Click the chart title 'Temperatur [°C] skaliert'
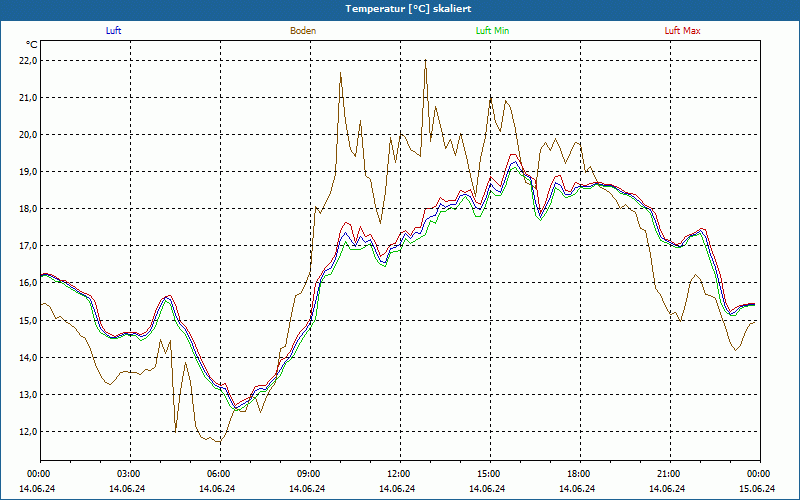This screenshot has width=800, height=500. click(408, 9)
